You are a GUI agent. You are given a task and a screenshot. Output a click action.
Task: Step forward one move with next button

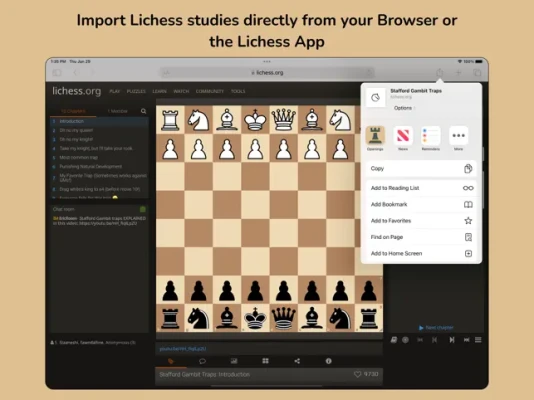pos(452,340)
